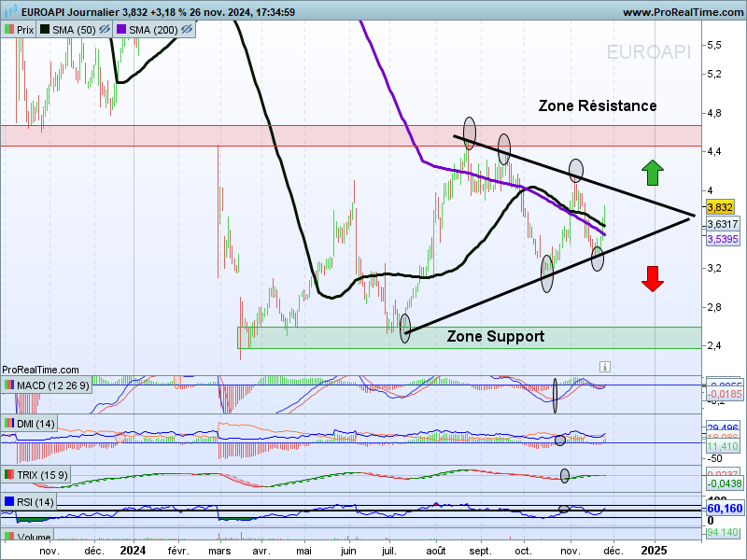Click the 'août' label on the time axis

point(436,551)
